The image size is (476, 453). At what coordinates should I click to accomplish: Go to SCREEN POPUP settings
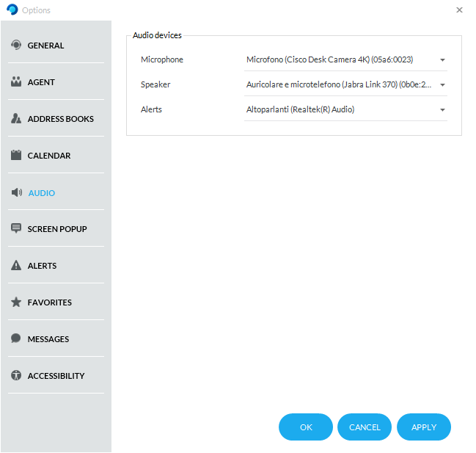pos(57,229)
